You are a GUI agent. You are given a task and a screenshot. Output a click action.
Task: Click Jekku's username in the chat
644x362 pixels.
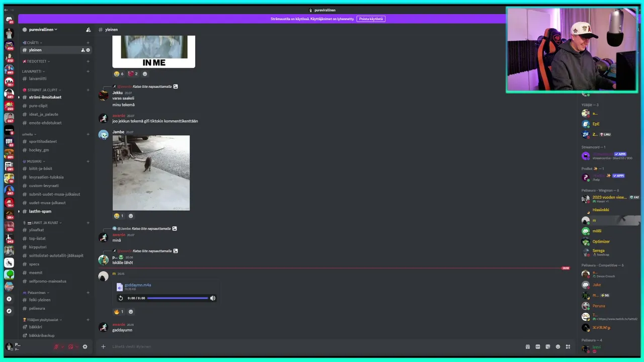[117, 93]
